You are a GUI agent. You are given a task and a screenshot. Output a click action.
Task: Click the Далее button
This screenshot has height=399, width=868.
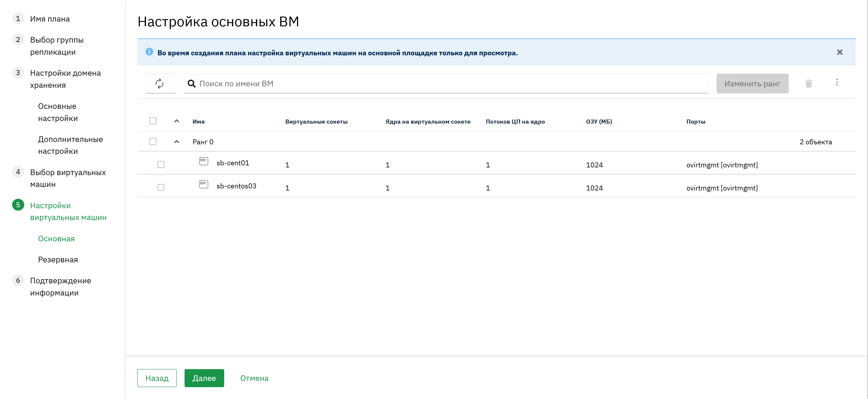[x=204, y=378]
